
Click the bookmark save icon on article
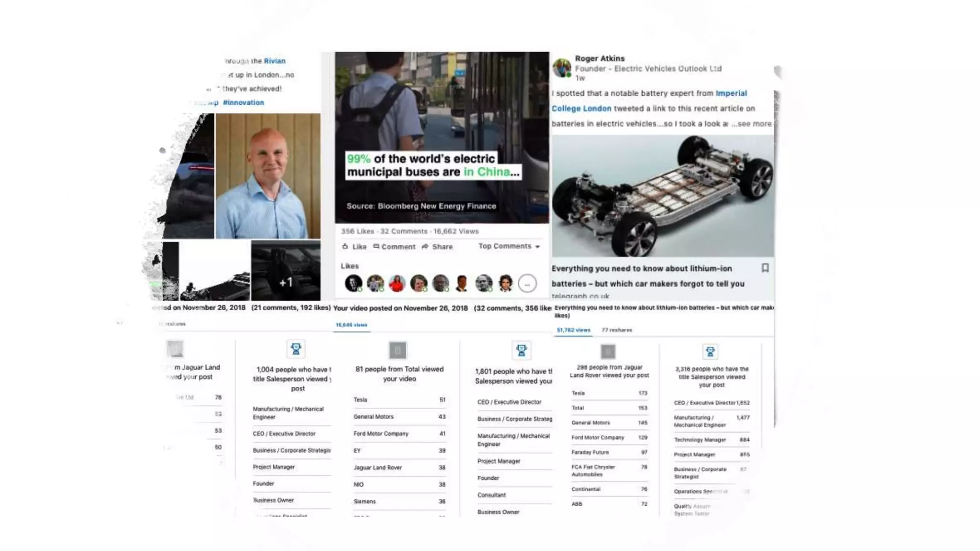765,268
